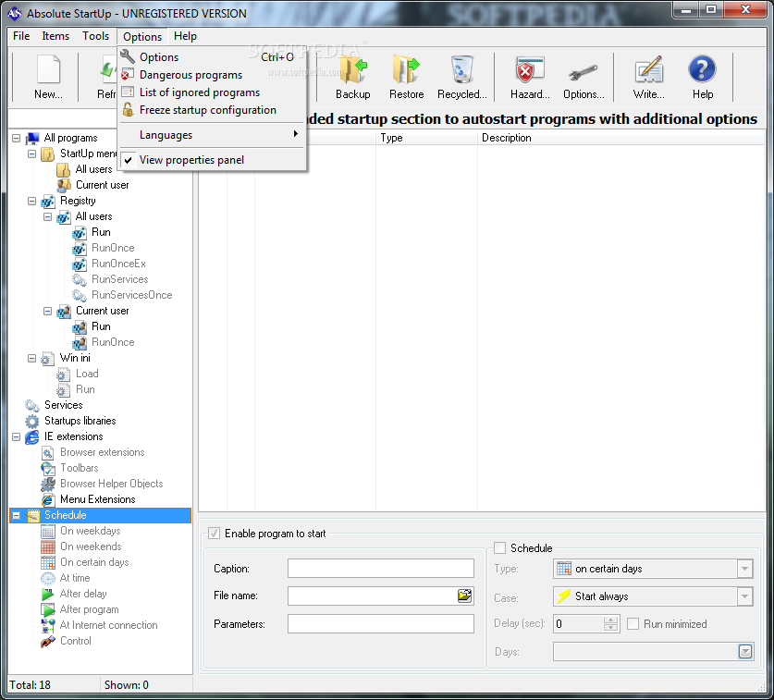
Task: Select the All programs computer icon
Action: click(x=32, y=138)
